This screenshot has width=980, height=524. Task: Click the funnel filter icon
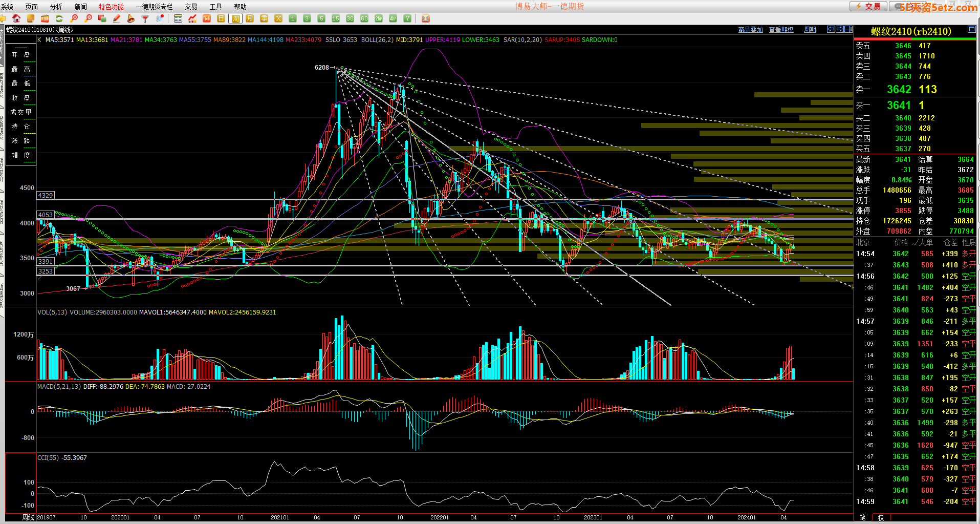click(145, 18)
